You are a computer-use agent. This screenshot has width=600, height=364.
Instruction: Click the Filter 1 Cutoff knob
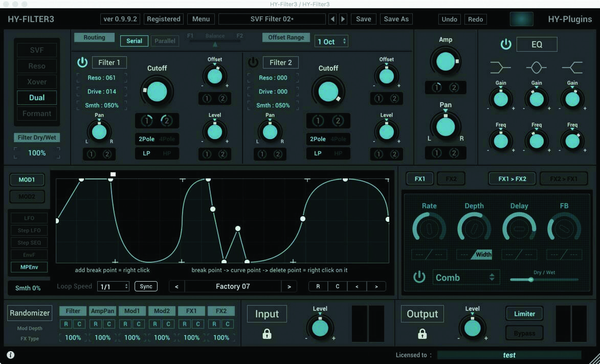157,92
